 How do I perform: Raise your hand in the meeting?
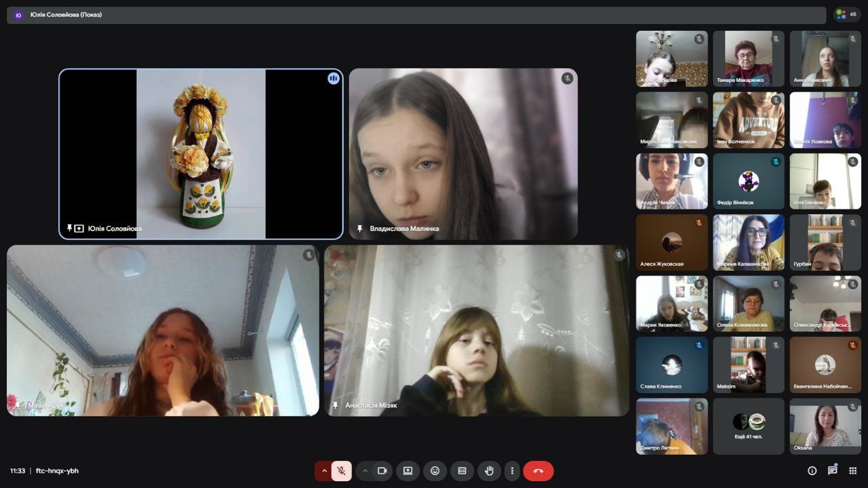(488, 471)
